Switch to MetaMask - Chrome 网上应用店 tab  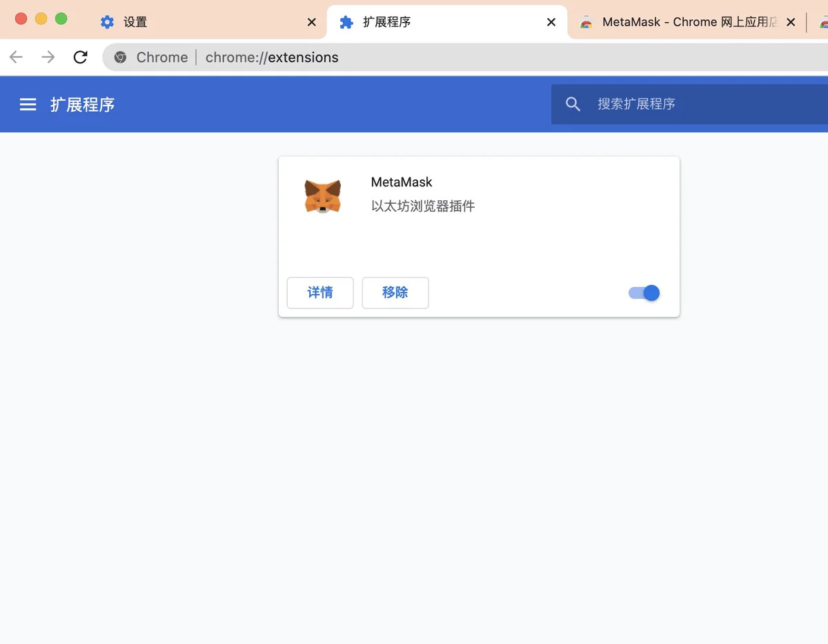pos(689,22)
